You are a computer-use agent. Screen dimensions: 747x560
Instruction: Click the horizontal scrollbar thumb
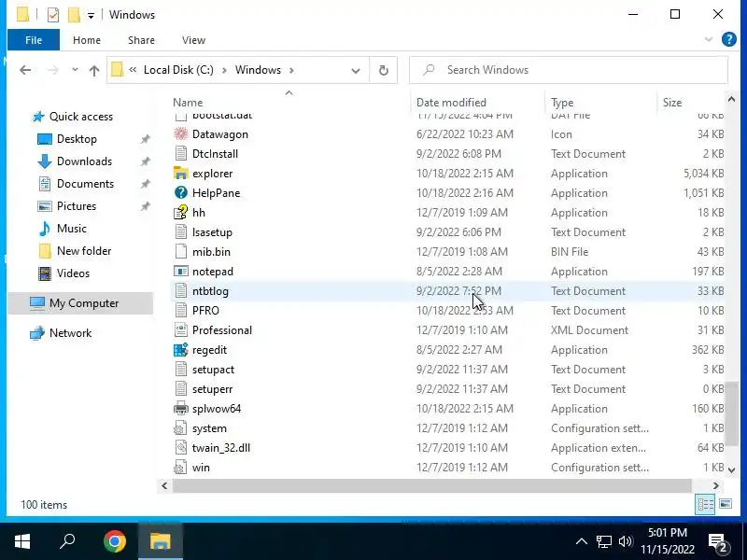click(x=432, y=485)
